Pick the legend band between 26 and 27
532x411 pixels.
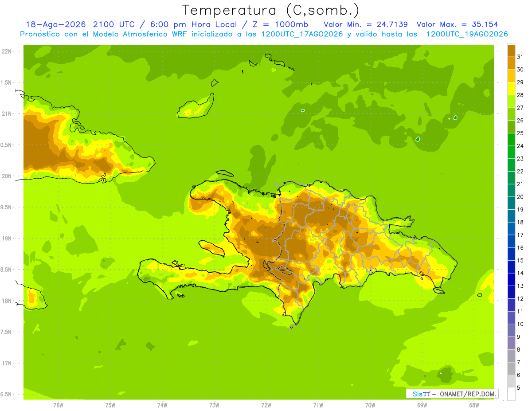coord(511,114)
